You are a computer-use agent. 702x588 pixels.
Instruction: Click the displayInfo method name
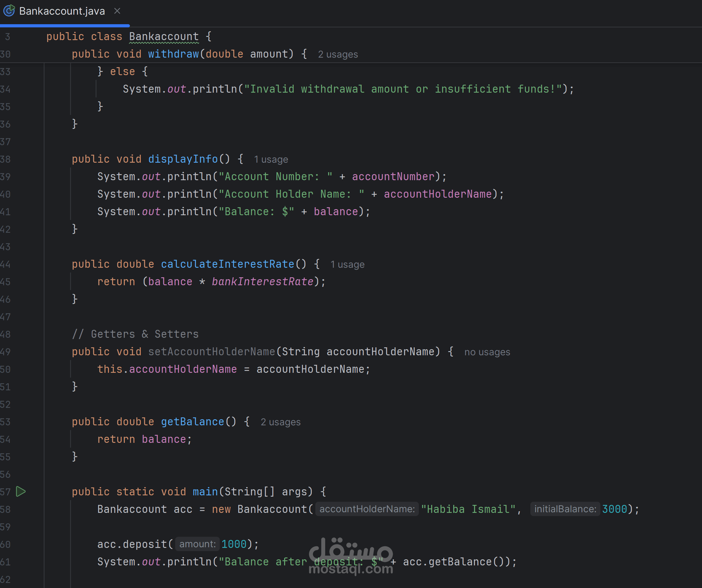click(x=183, y=159)
